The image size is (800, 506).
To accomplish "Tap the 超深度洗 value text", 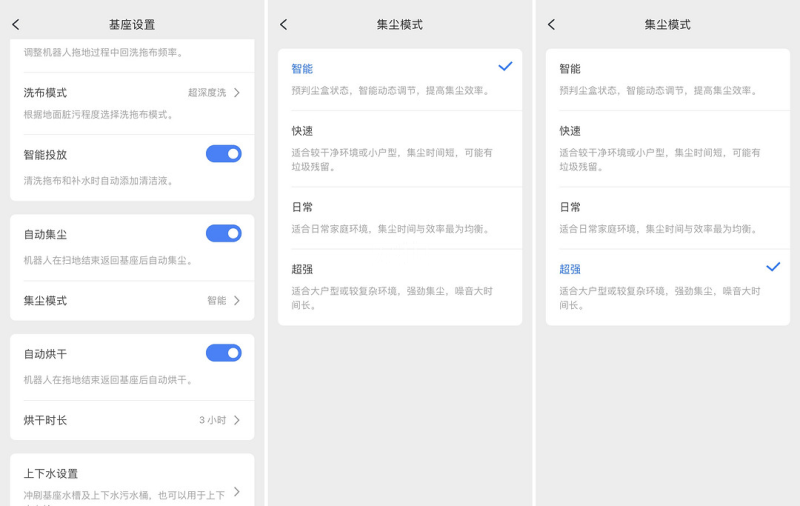I will 207,93.
